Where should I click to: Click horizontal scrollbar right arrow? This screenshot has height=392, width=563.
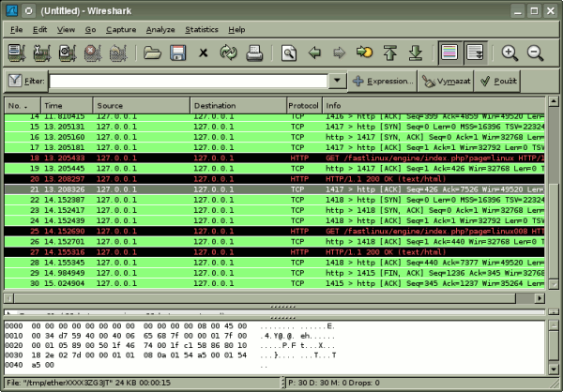(540, 298)
